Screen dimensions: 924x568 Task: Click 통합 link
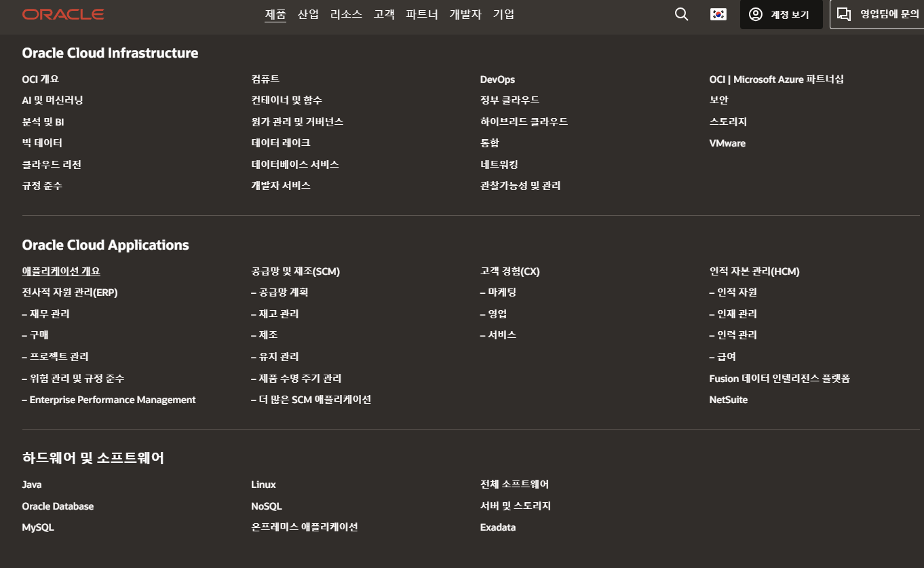[x=489, y=143]
